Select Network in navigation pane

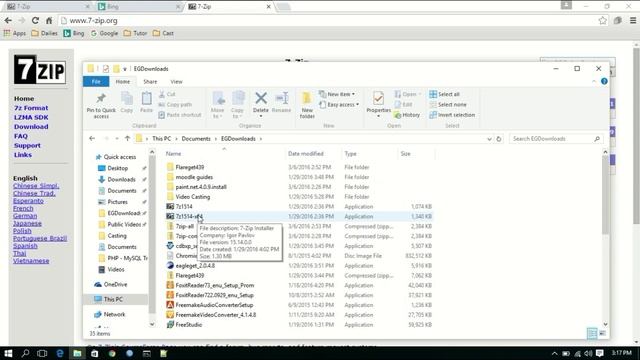[x=109, y=314]
